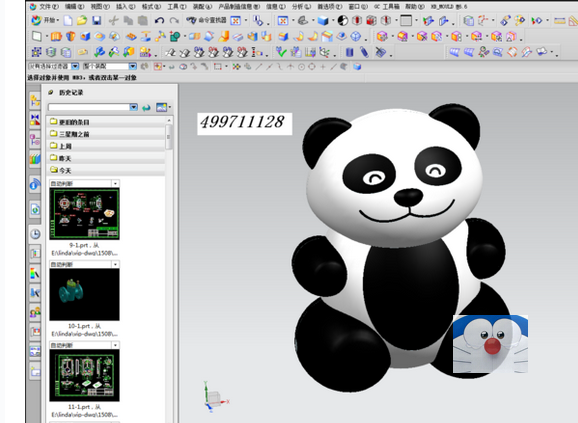This screenshot has width=578, height=423.
Task: Click the Open folder icon
Action: (x=82, y=21)
